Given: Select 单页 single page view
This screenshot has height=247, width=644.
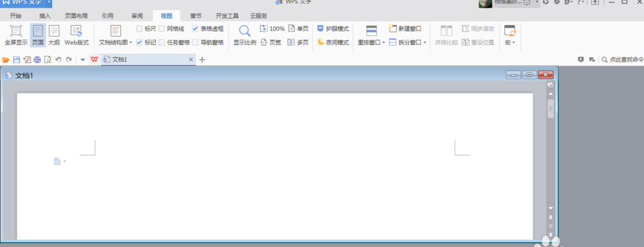Looking at the screenshot, I should tap(298, 29).
